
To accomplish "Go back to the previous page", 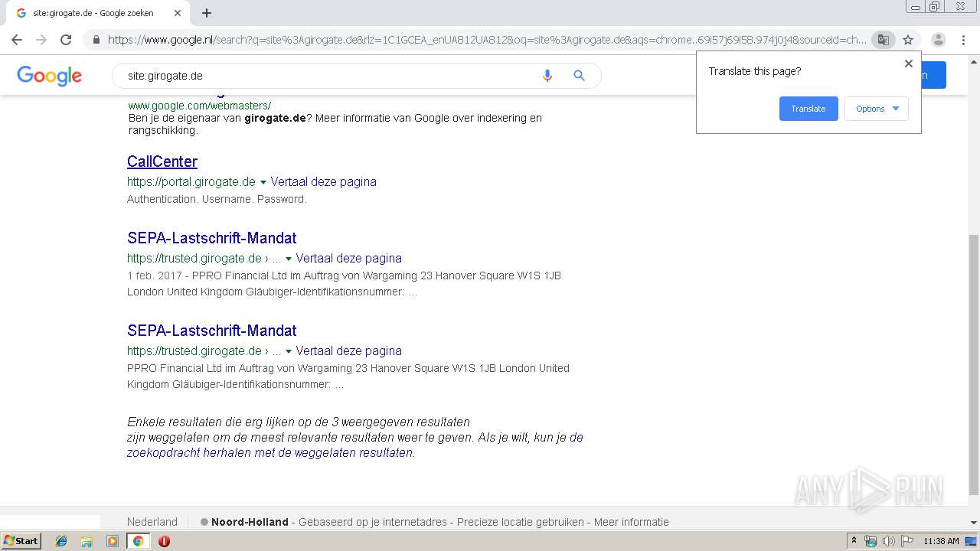I will (x=17, y=40).
